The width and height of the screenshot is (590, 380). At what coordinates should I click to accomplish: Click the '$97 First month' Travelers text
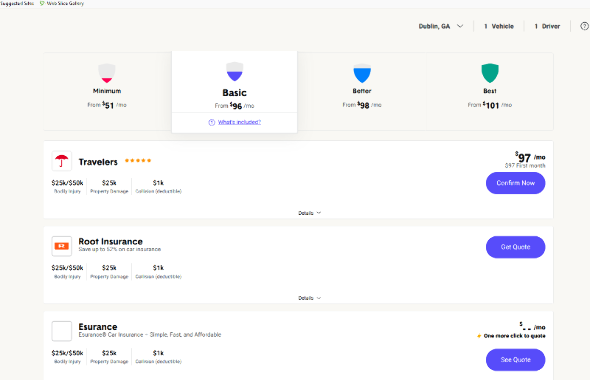(x=525, y=166)
